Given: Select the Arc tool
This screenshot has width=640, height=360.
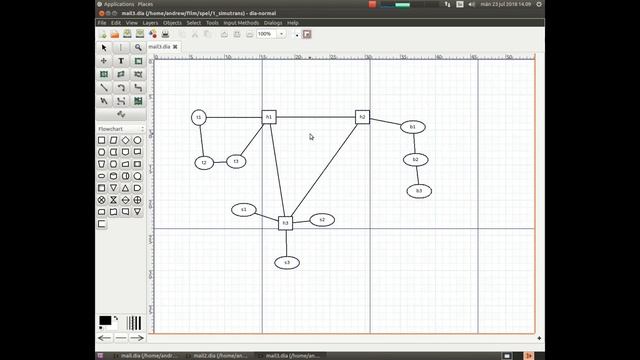Looking at the screenshot, I should pos(121,88).
